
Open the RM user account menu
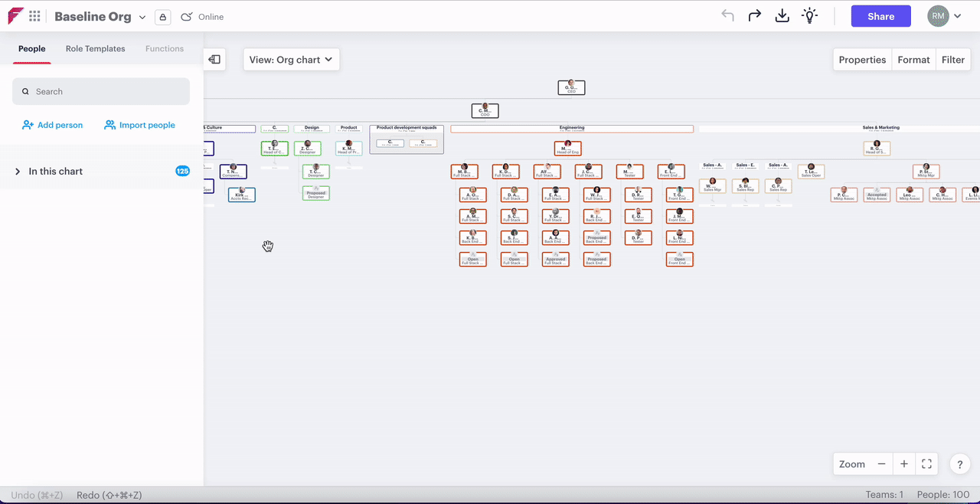click(x=944, y=16)
